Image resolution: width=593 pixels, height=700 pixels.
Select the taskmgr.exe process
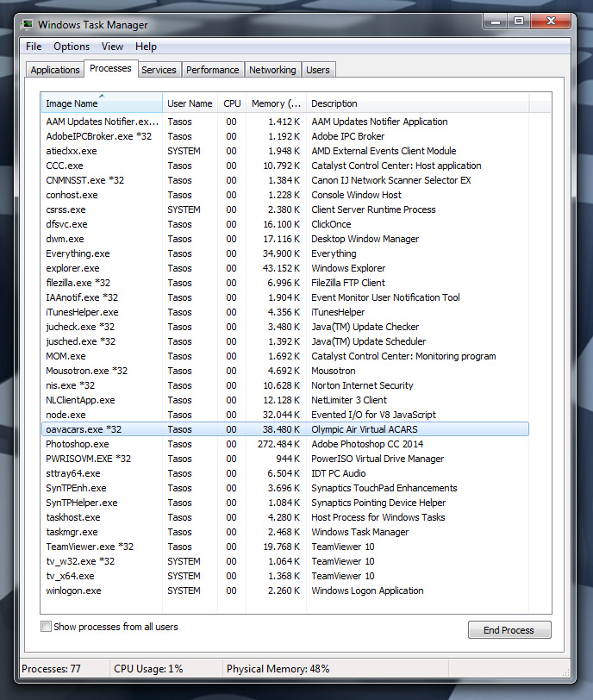pos(285,532)
